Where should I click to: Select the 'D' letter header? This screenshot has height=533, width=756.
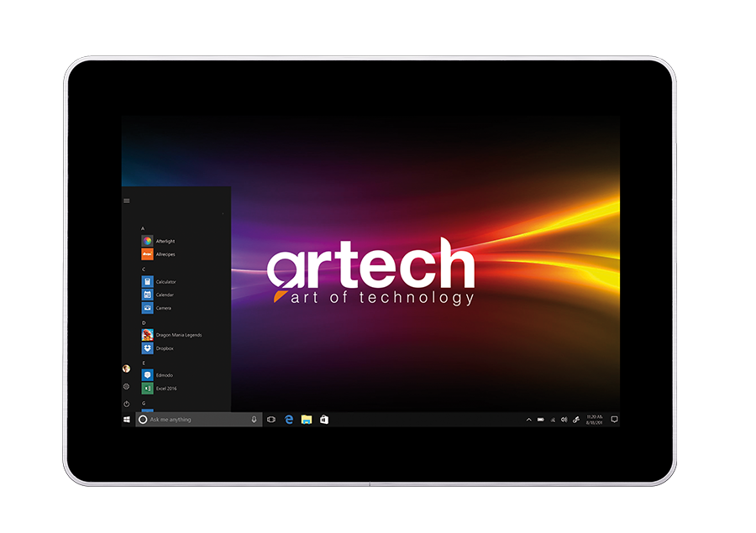click(x=143, y=322)
